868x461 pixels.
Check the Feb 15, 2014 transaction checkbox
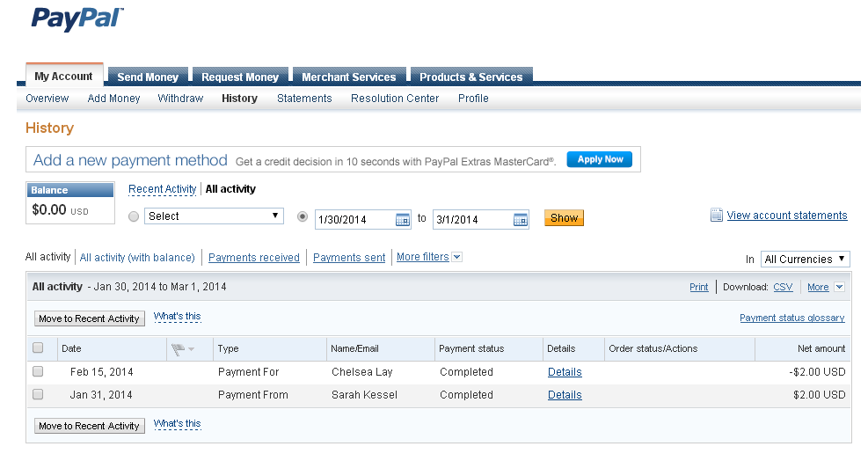(38, 371)
